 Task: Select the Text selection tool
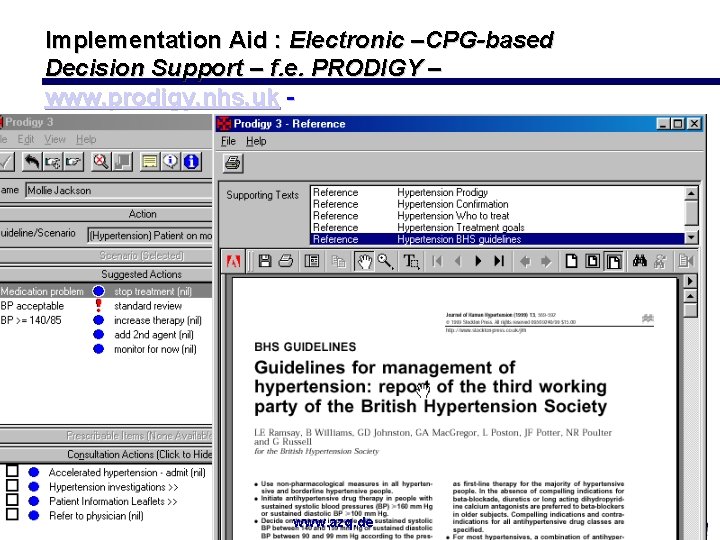pyautogui.click(x=411, y=261)
